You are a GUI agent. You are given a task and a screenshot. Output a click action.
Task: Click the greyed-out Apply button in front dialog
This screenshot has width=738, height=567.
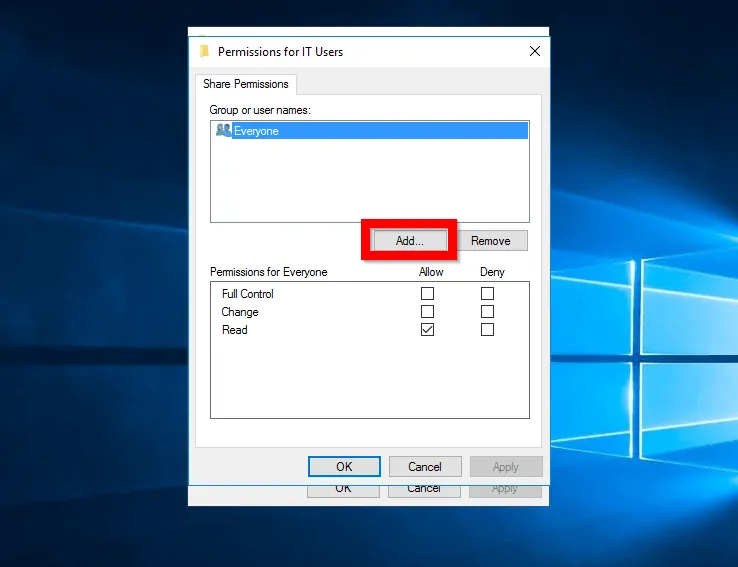(506, 466)
